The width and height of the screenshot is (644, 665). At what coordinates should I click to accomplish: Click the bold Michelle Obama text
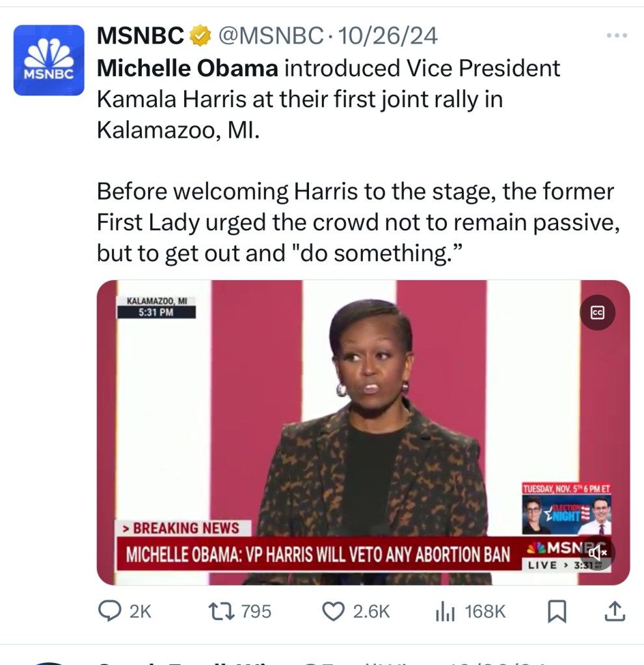pyautogui.click(x=187, y=68)
